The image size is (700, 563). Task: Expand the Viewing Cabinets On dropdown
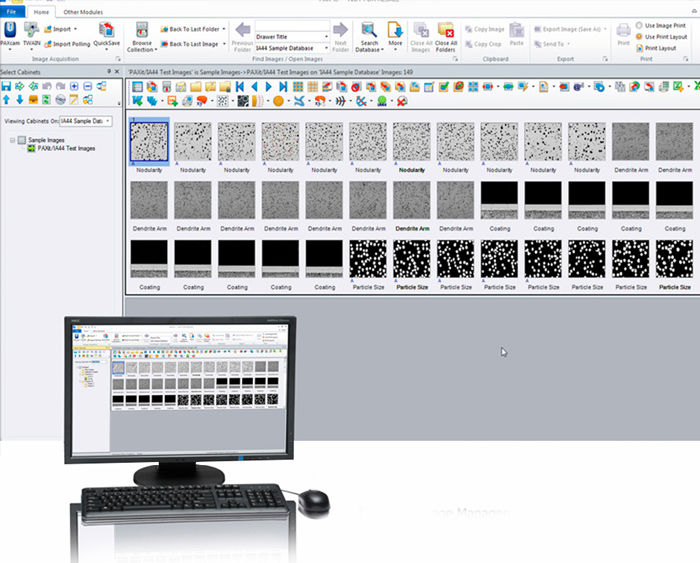pyautogui.click(x=108, y=121)
